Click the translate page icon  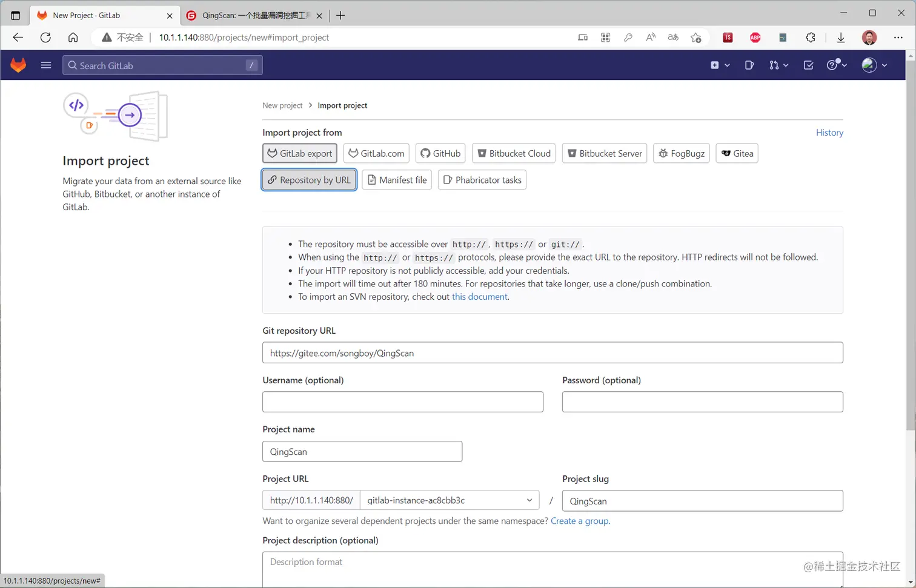pyautogui.click(x=673, y=38)
